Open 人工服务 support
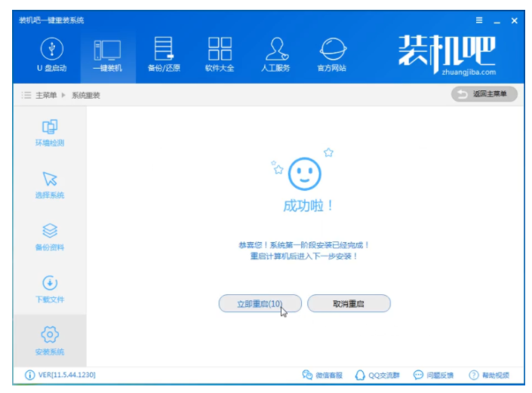The image size is (532, 393). [275, 54]
